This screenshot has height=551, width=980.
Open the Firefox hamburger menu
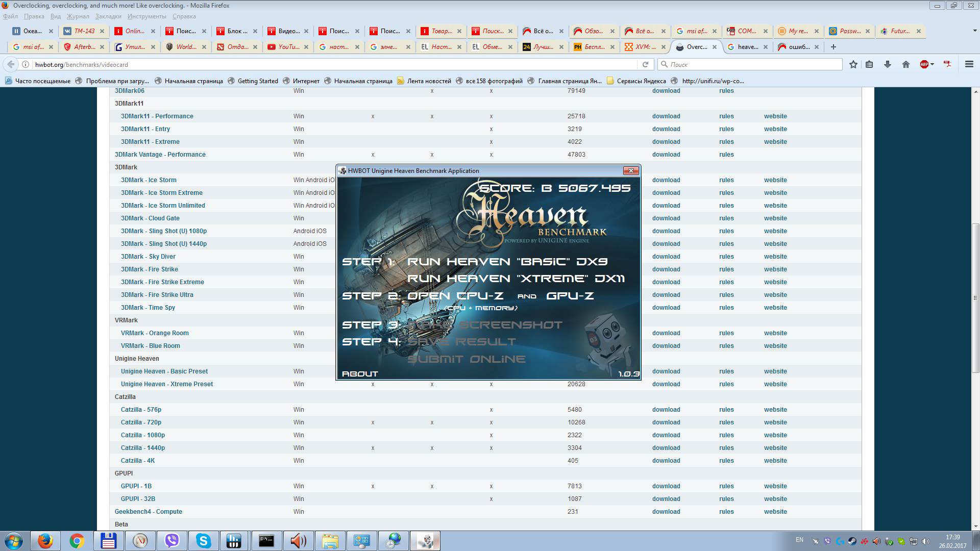(x=969, y=64)
